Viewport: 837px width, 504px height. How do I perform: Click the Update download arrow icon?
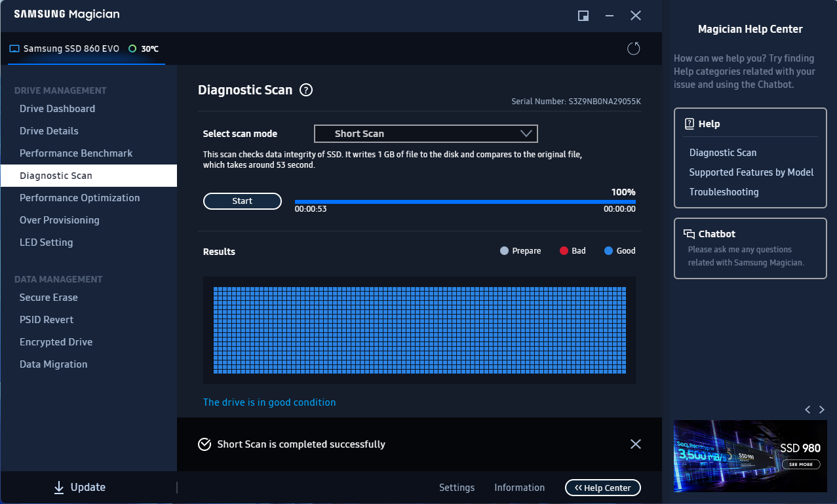59,487
